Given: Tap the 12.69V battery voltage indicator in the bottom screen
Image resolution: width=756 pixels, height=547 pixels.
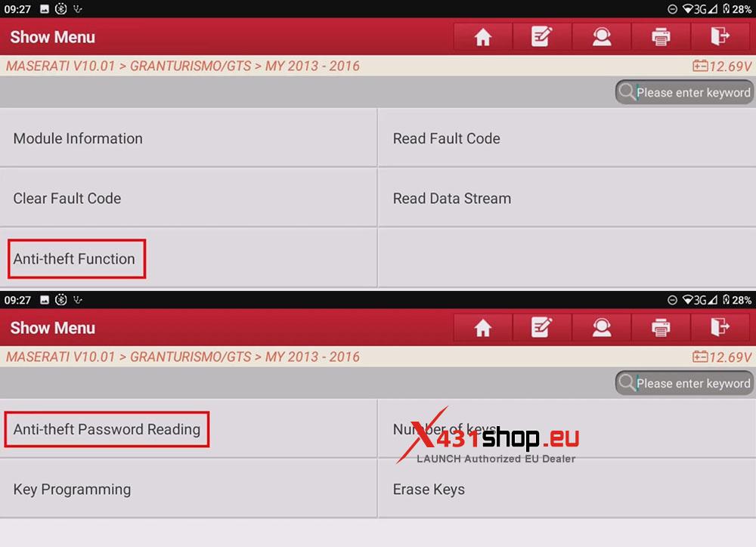Looking at the screenshot, I should tap(722, 357).
